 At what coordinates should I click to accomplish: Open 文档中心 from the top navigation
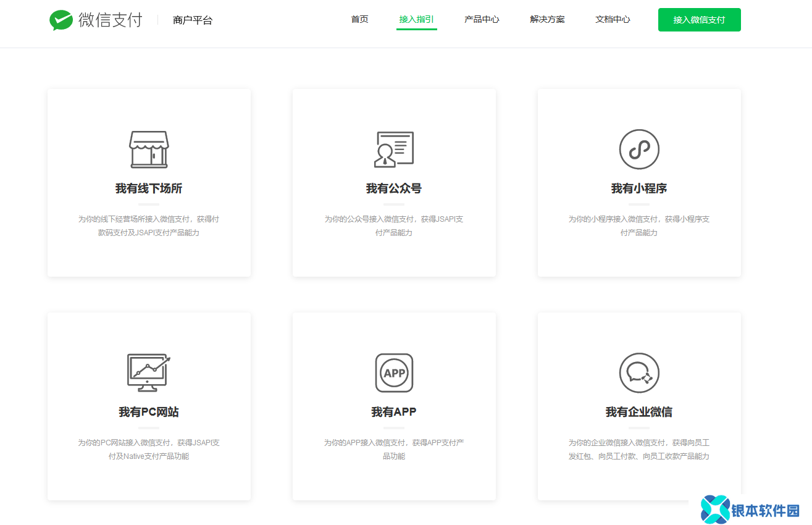(613, 19)
